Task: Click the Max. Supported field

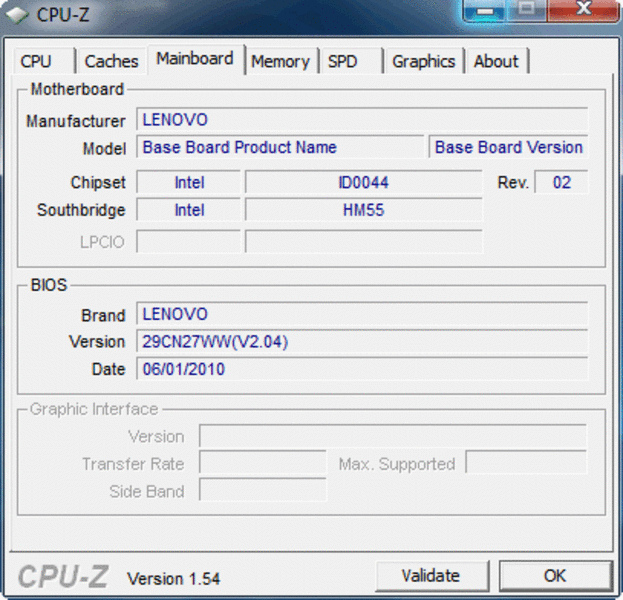Action: click(x=526, y=462)
